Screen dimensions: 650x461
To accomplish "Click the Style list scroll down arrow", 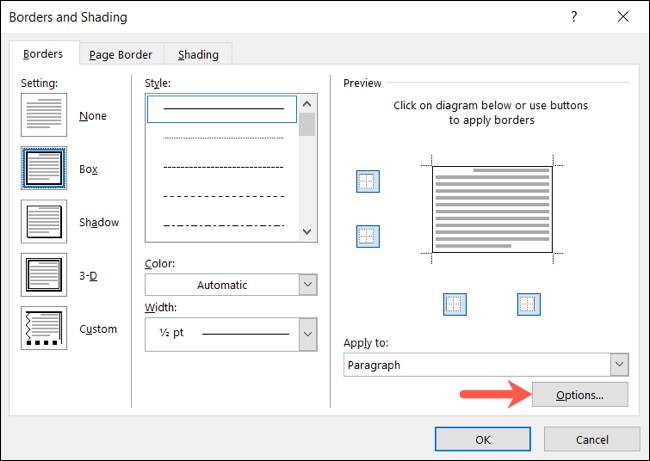I will point(307,232).
